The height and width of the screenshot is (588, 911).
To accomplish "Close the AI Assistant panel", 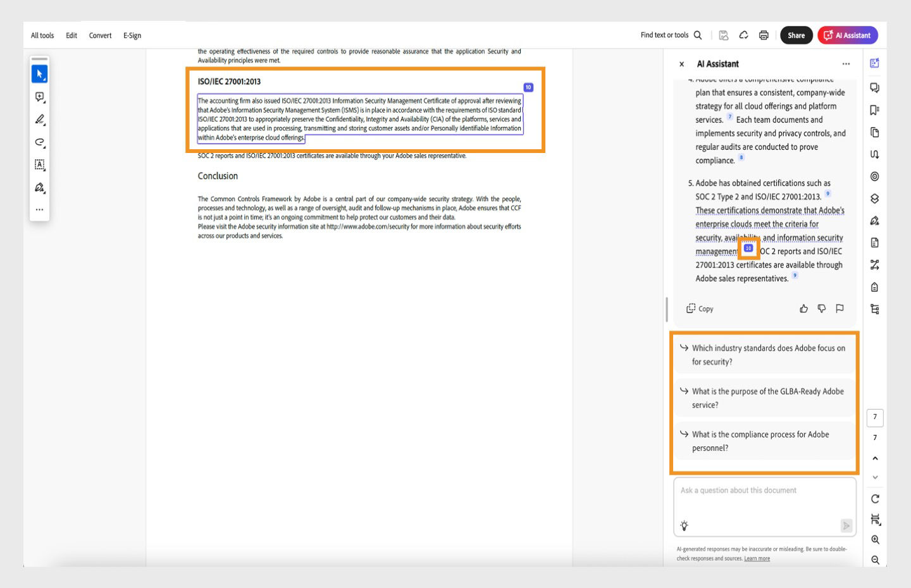I will pos(681,64).
